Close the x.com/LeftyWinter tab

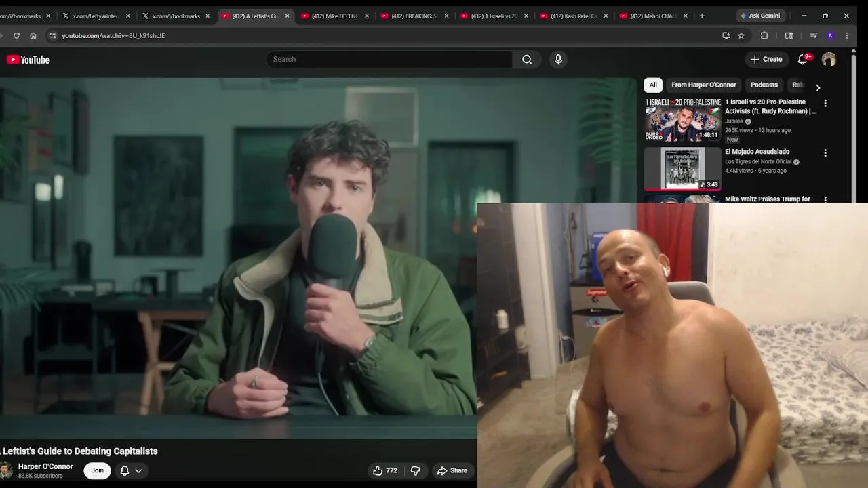(127, 16)
